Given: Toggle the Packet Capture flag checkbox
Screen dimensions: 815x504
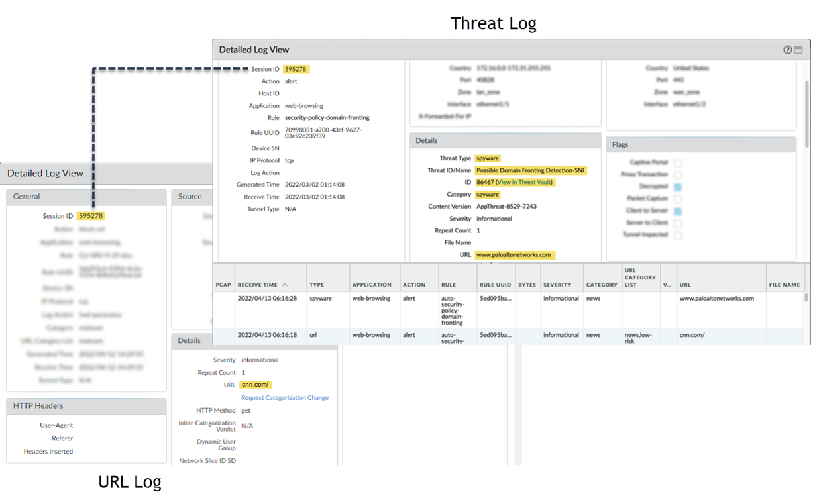Looking at the screenshot, I should pos(677,199).
